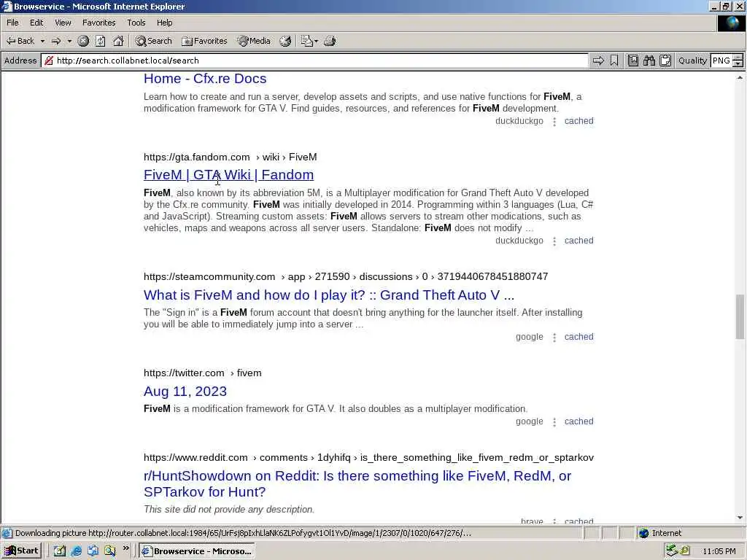Click the Internet Explorer globe throbber
Image resolution: width=747 pixels, height=560 pixels.
(731, 23)
